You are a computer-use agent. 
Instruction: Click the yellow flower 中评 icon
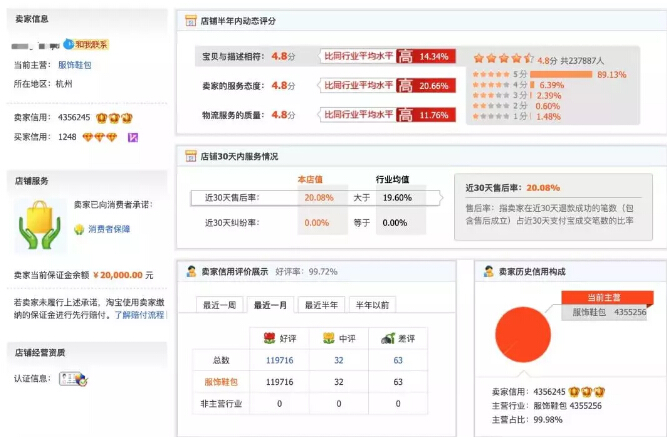[x=327, y=338]
